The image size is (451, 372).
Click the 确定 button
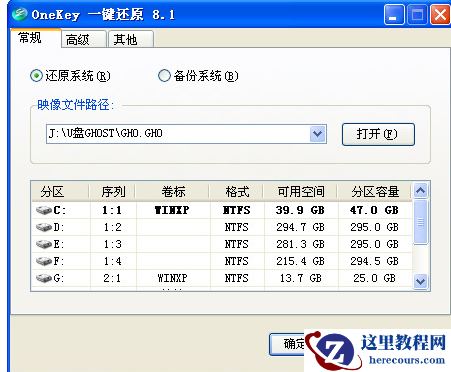tap(287, 344)
